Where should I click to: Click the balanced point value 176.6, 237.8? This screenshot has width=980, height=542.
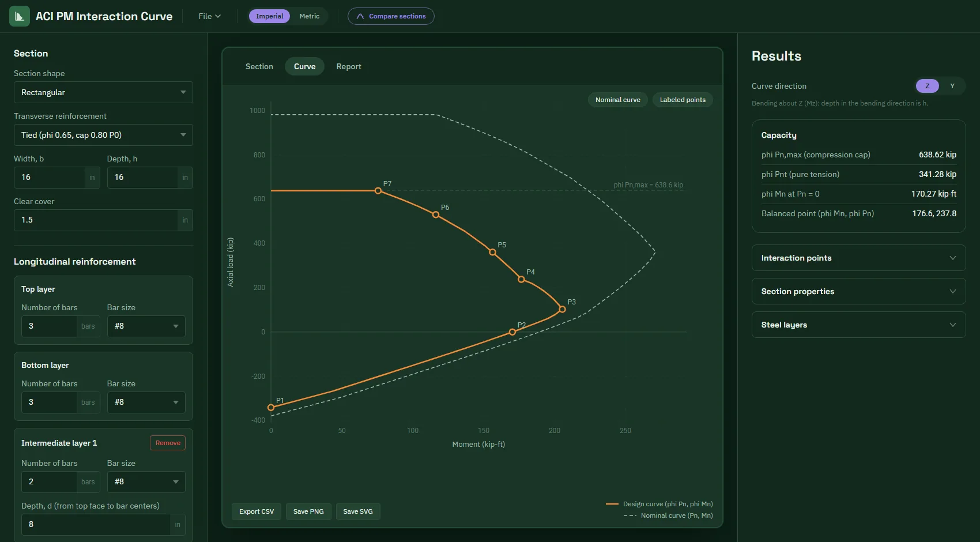[x=934, y=213]
